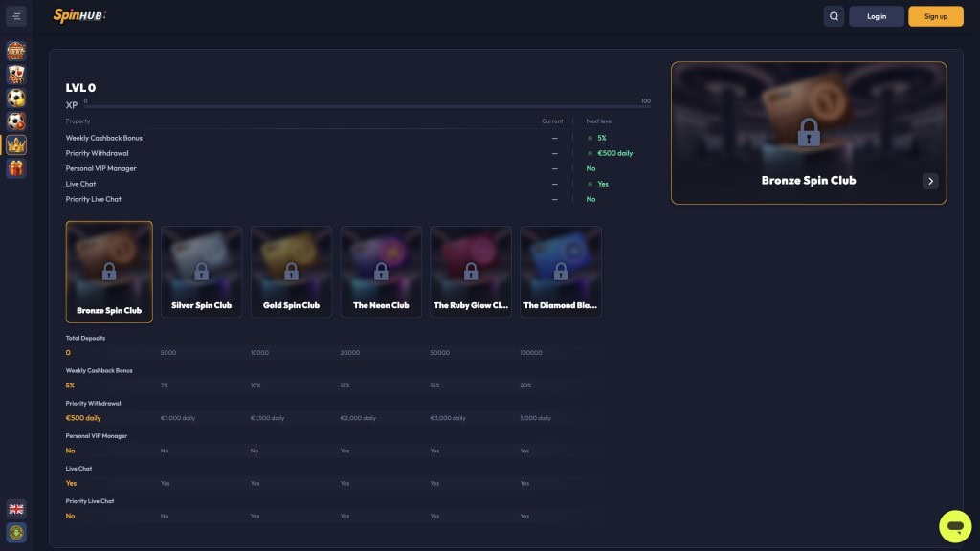Click the orange €500 daily Bronze value
The image size is (980, 551).
point(83,418)
